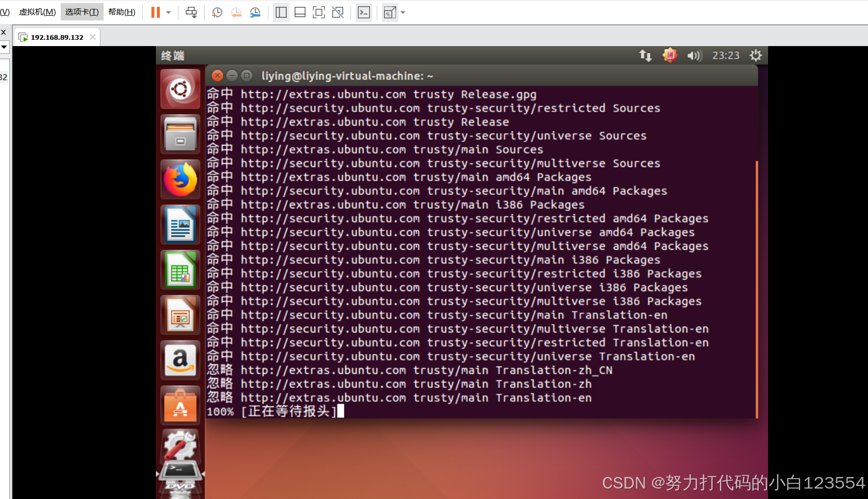Viewport: 868px width, 499px height.
Task: Click the 'Translation-zh_CN' line
Action: click(x=410, y=370)
